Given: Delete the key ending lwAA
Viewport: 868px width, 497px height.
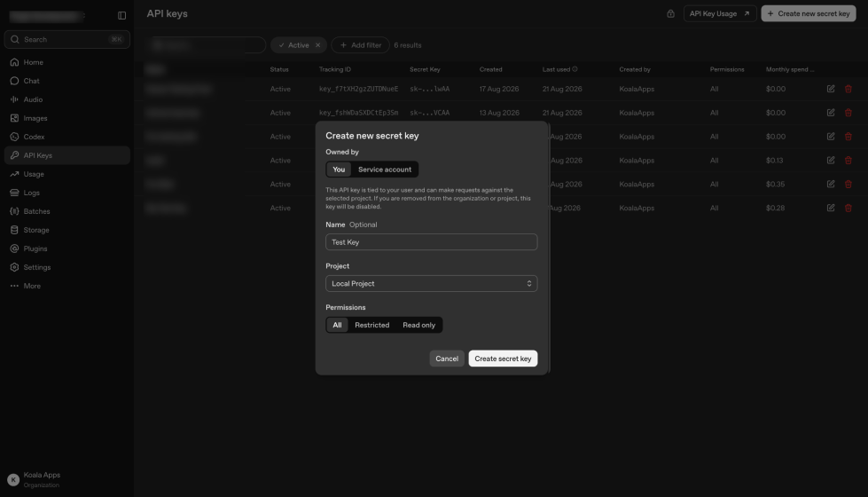Looking at the screenshot, I should (x=848, y=89).
